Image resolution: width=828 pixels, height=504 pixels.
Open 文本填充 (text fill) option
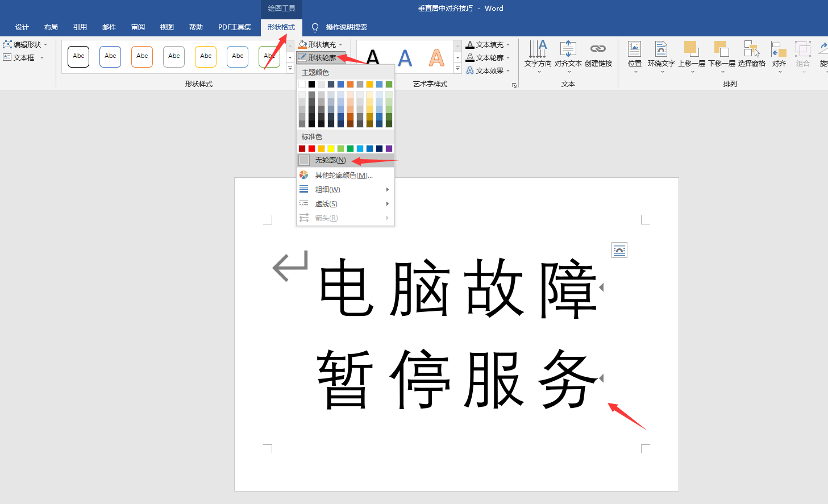pos(488,44)
